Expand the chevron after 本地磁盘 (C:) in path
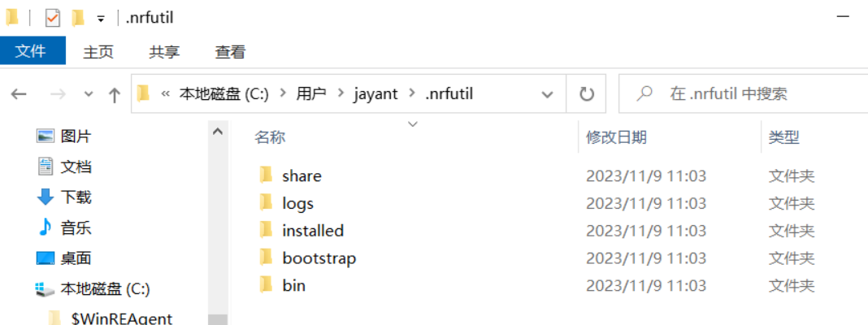The image size is (868, 325). [x=283, y=93]
